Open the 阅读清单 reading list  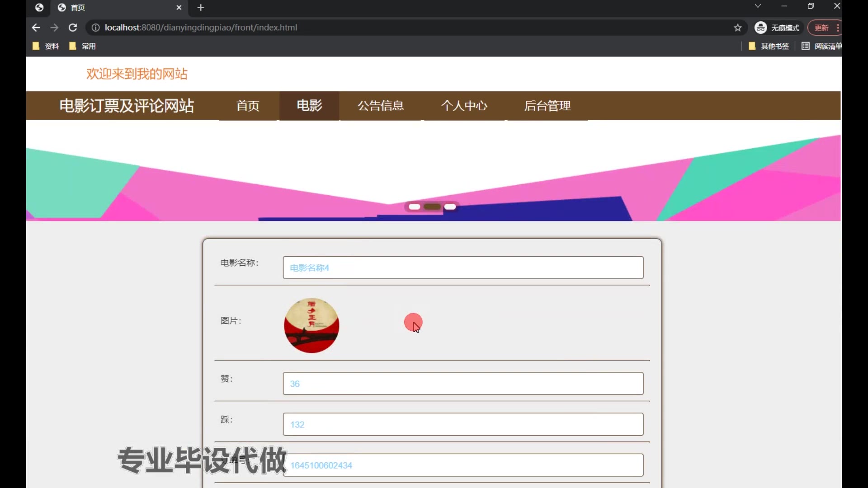[821, 46]
